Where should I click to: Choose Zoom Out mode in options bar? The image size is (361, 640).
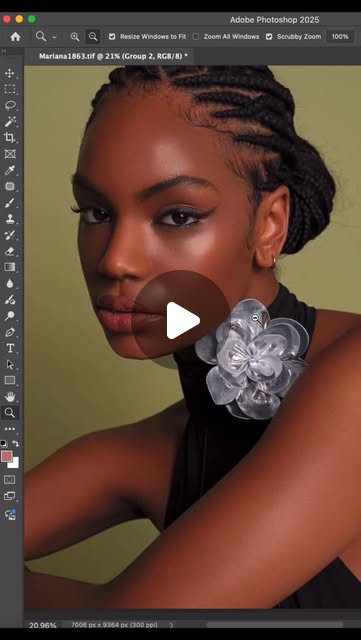click(93, 37)
